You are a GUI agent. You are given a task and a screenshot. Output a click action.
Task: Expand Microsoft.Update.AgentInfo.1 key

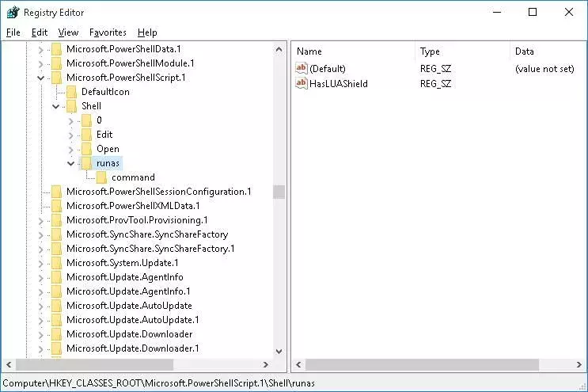[x=41, y=292]
